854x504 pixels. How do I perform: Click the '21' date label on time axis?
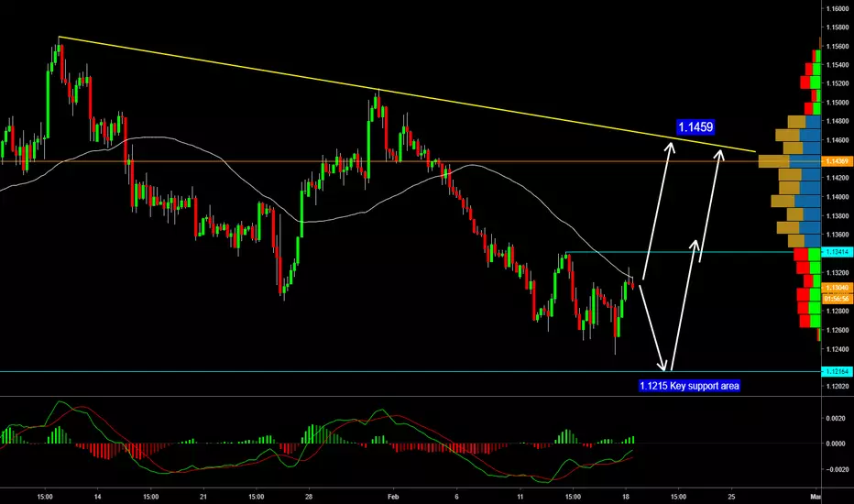tap(203, 497)
